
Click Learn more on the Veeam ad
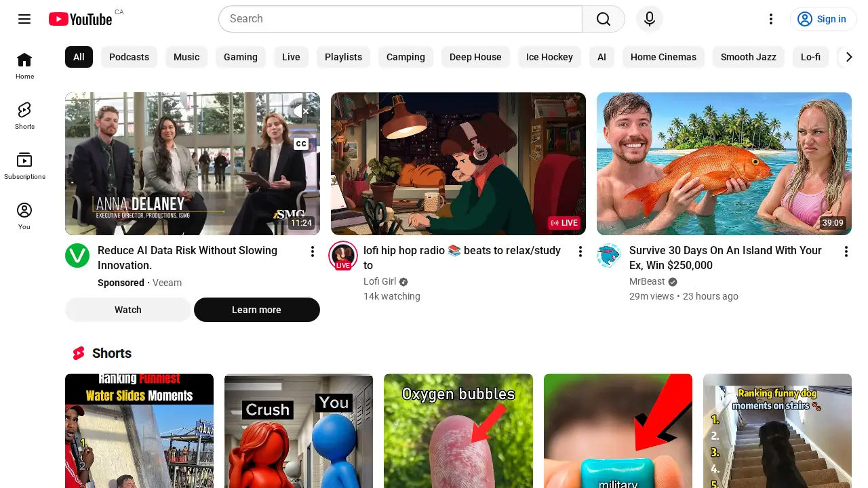256,310
